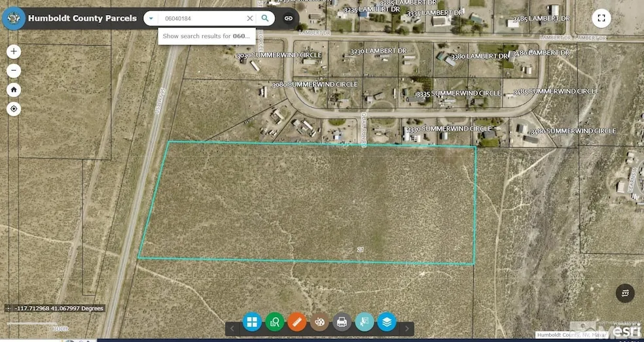644x342 pixels.
Task: Toggle the XYZ coordinate conversion widget
Action: point(625,293)
